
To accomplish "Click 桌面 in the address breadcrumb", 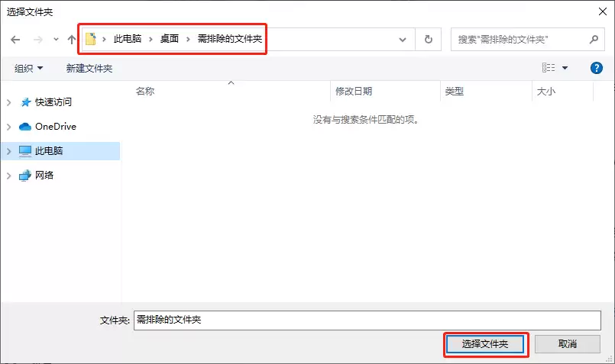I will [x=170, y=39].
